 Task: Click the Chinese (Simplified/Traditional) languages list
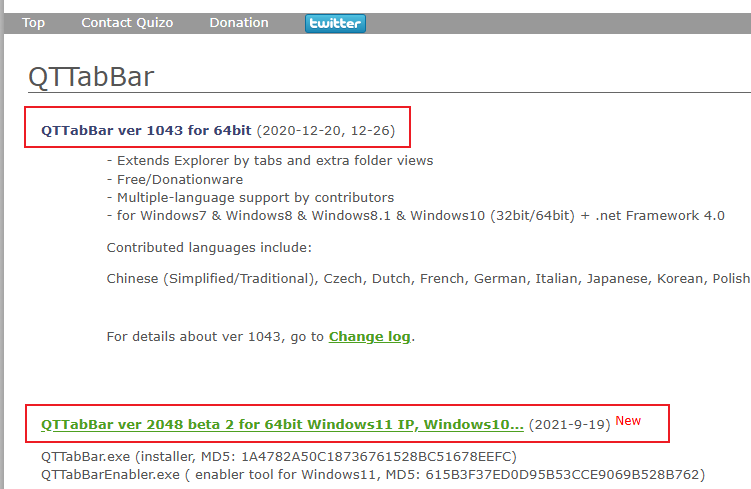tap(429, 279)
